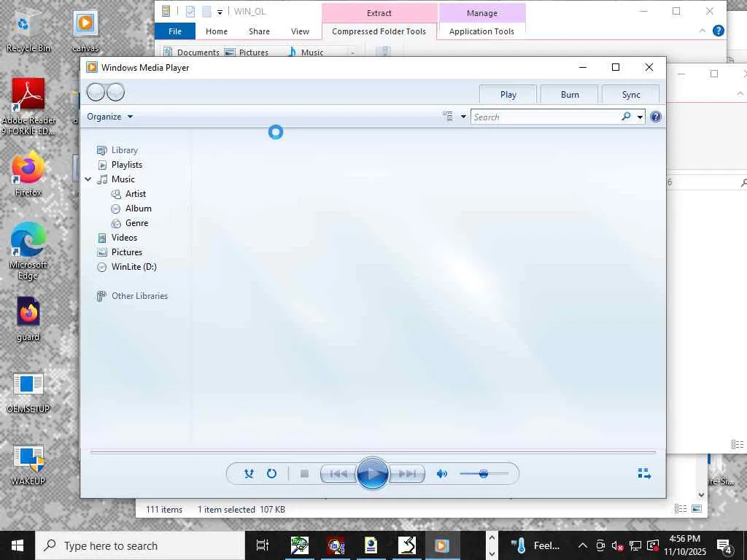This screenshot has height=560, width=747.
Task: Focus the Media Player Search box
Action: [x=546, y=117]
